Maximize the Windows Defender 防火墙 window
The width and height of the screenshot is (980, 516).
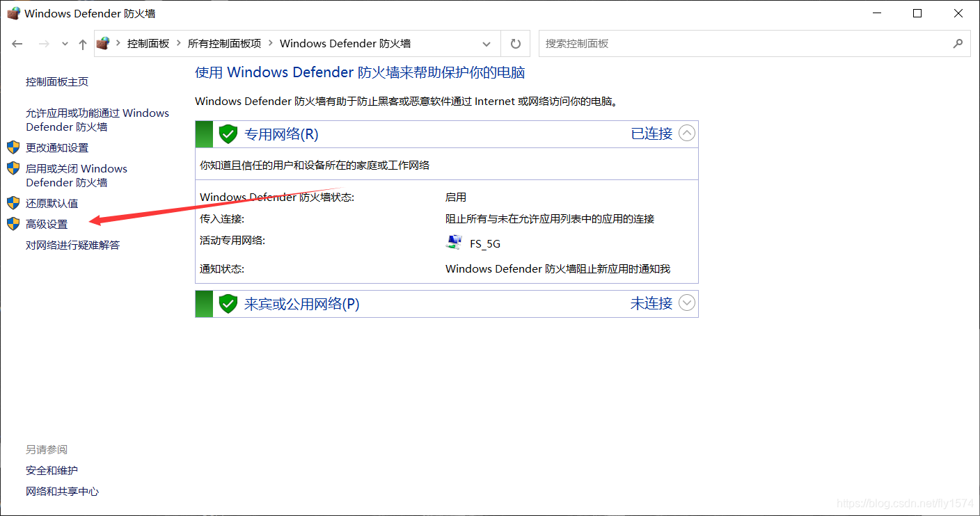point(917,13)
